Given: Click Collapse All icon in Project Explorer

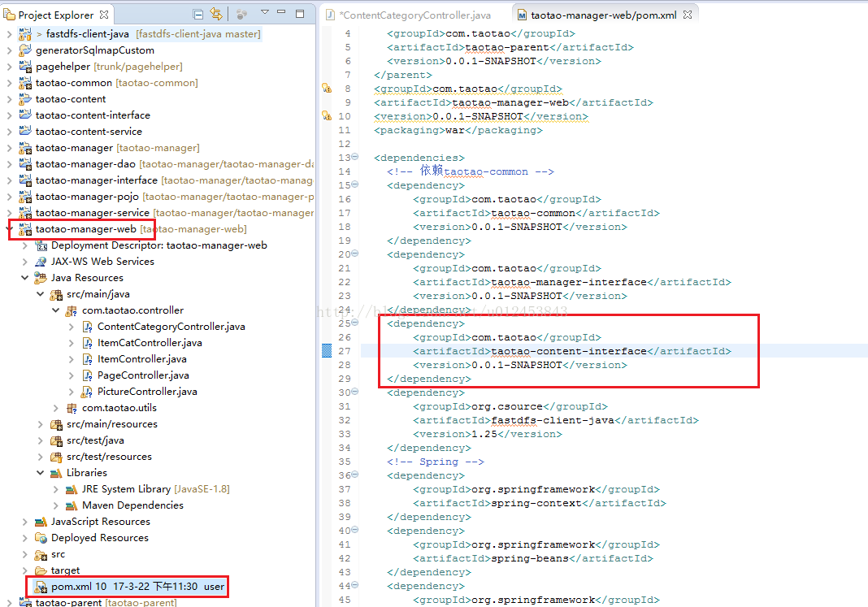Looking at the screenshot, I should [197, 15].
